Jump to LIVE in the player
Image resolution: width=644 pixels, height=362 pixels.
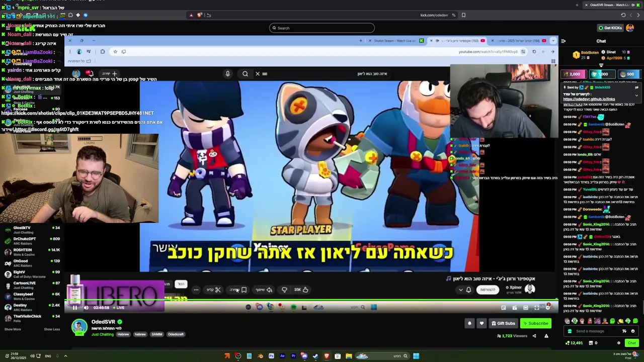(118, 308)
